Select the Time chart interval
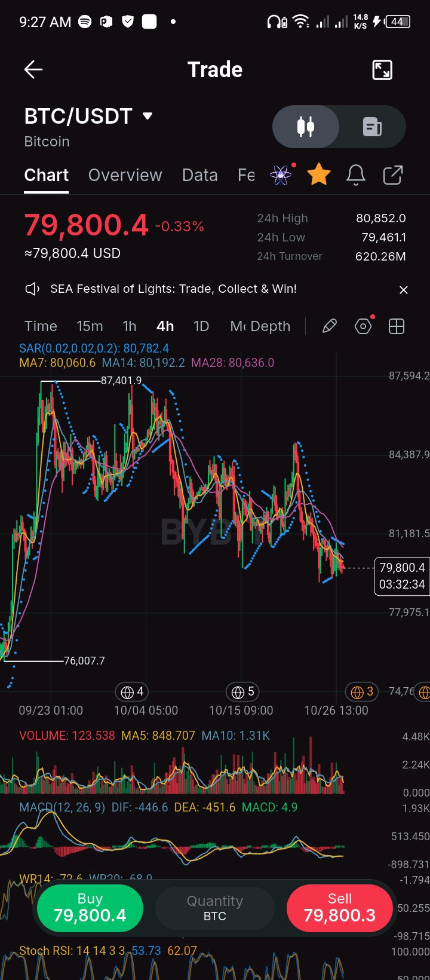 pyautogui.click(x=41, y=326)
